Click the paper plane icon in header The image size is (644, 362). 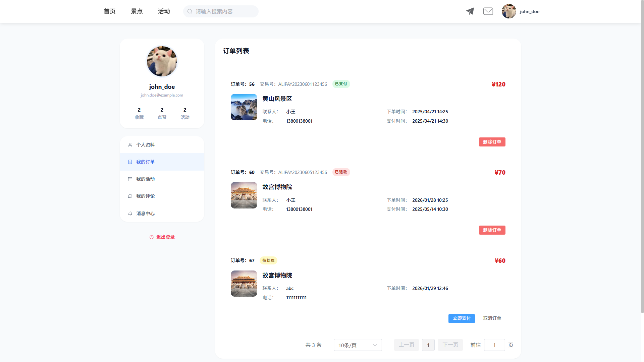point(470,11)
